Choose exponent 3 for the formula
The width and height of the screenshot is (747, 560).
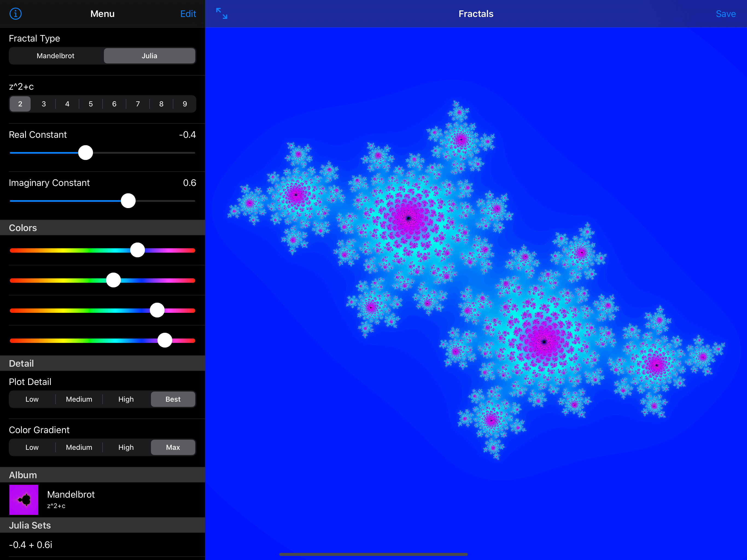click(43, 104)
